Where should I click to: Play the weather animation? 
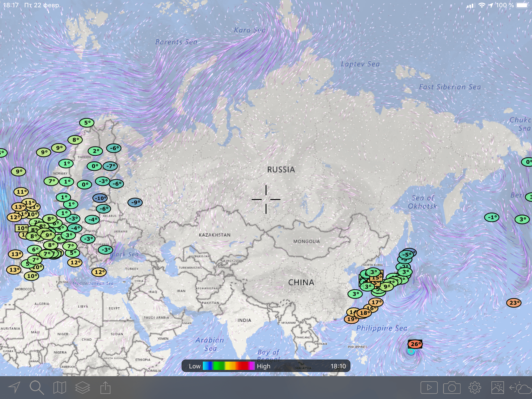pos(429,388)
